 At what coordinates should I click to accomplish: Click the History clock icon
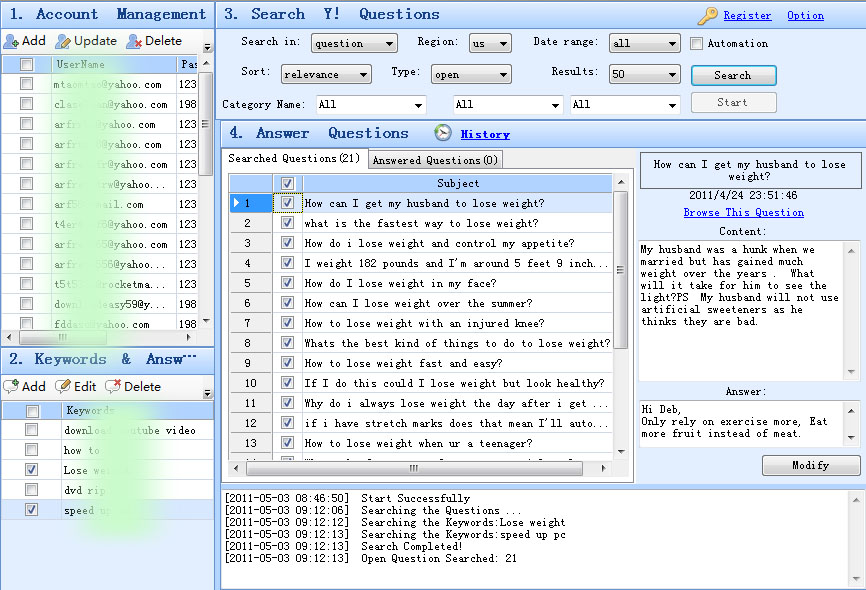click(442, 133)
